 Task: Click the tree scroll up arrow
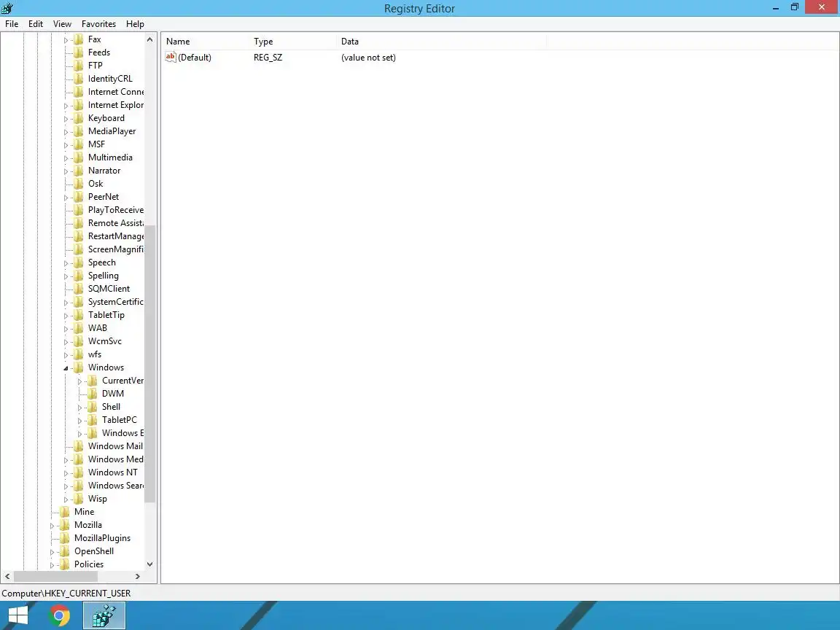point(150,39)
